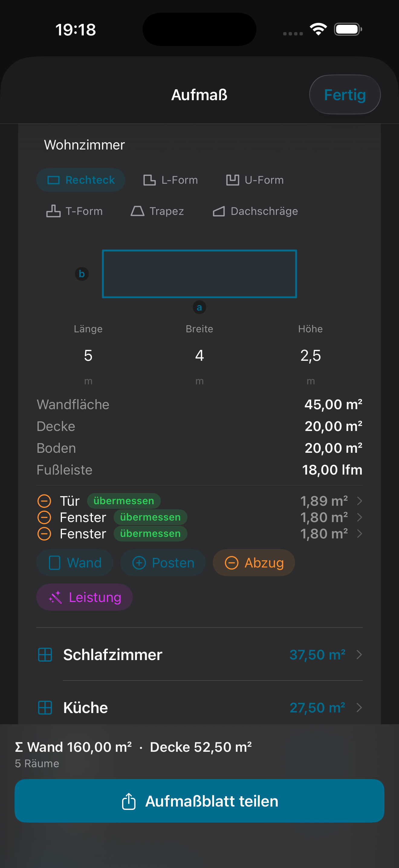Select the T-Form room shape
The width and height of the screenshot is (399, 868).
coord(74,211)
